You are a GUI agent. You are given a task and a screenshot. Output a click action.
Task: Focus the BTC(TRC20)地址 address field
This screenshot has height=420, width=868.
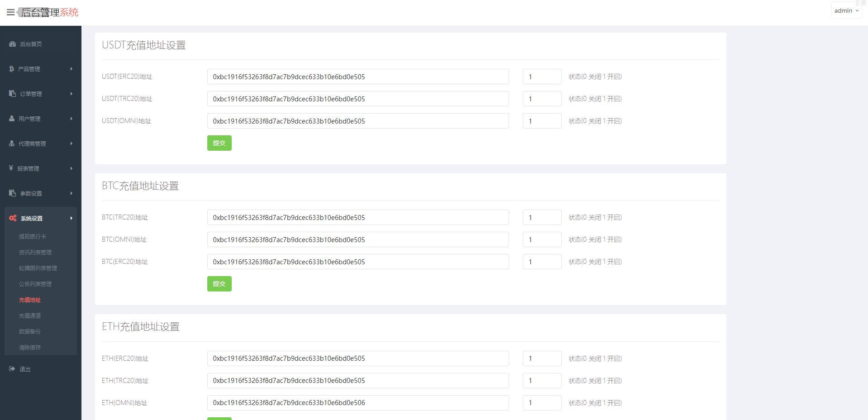[358, 217]
